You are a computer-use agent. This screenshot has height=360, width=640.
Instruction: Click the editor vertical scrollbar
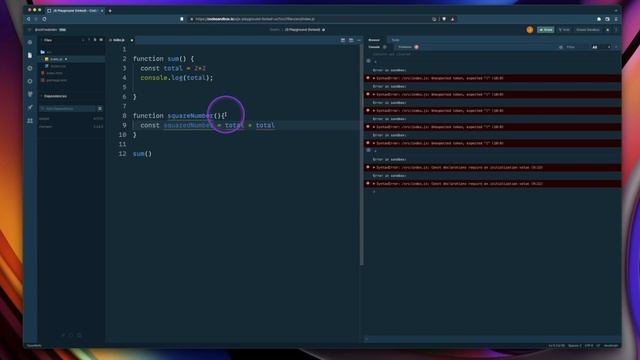click(x=361, y=155)
